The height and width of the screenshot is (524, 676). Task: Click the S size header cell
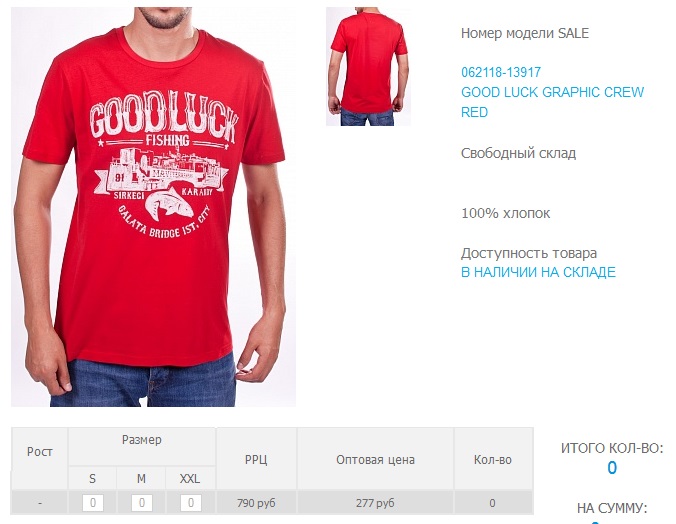tap(92, 478)
